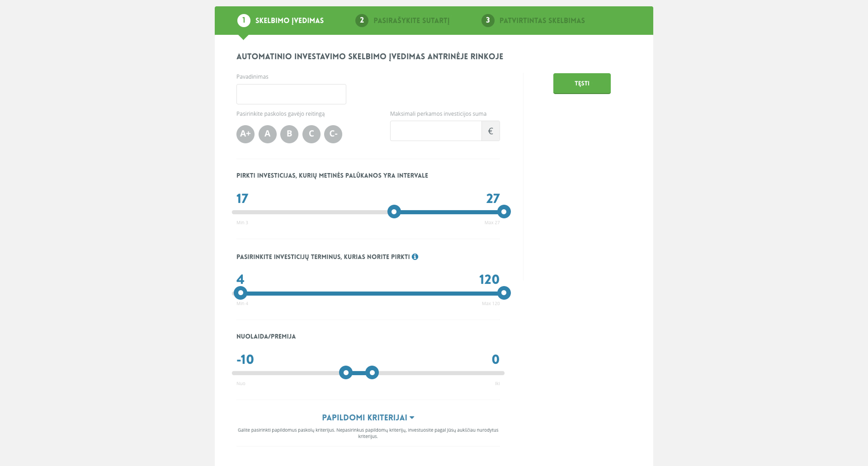Focus the Pavadinimas name input field
868x466 pixels.
click(291, 94)
